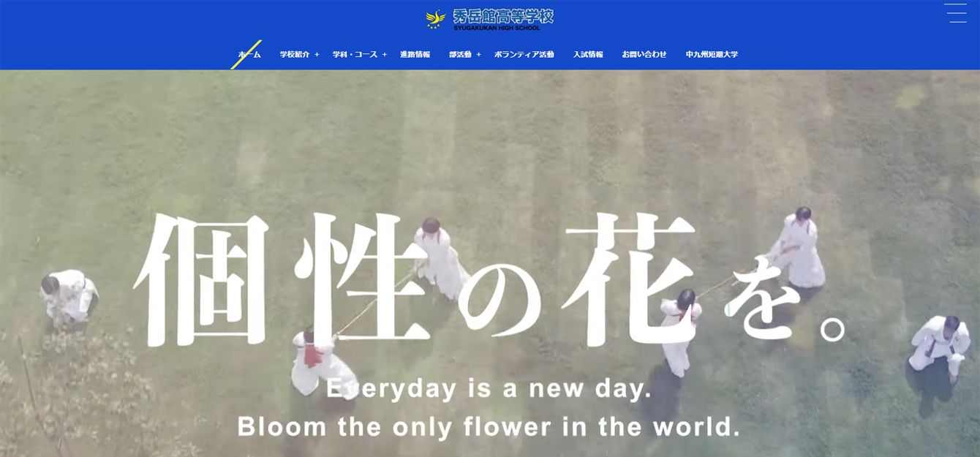Expand the plus sign beside 学科・コース
Image resolution: width=980 pixels, height=457 pixels.
[x=385, y=55]
